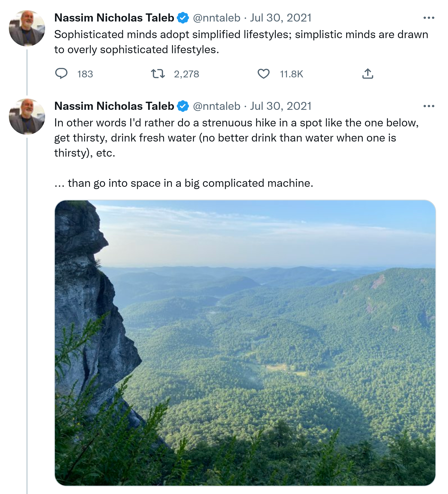448x494 pixels.
Task: Click the reply icon on first tweet
Action: (x=61, y=74)
